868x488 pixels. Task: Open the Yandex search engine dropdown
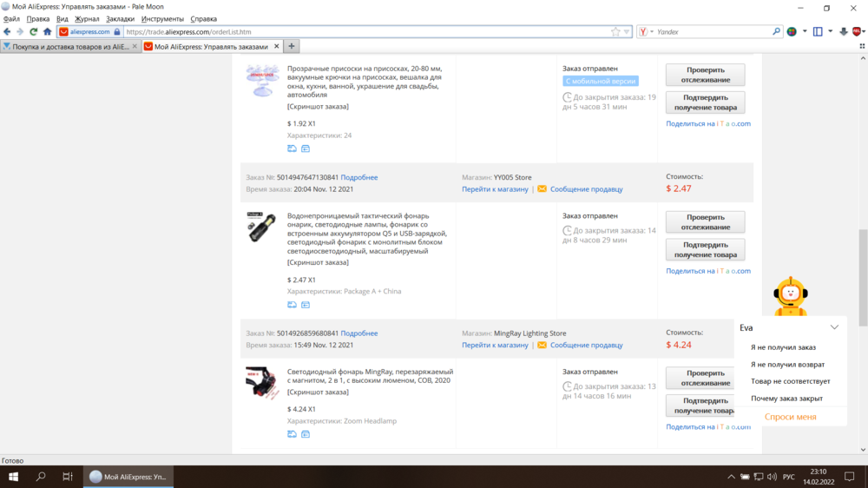click(646, 31)
